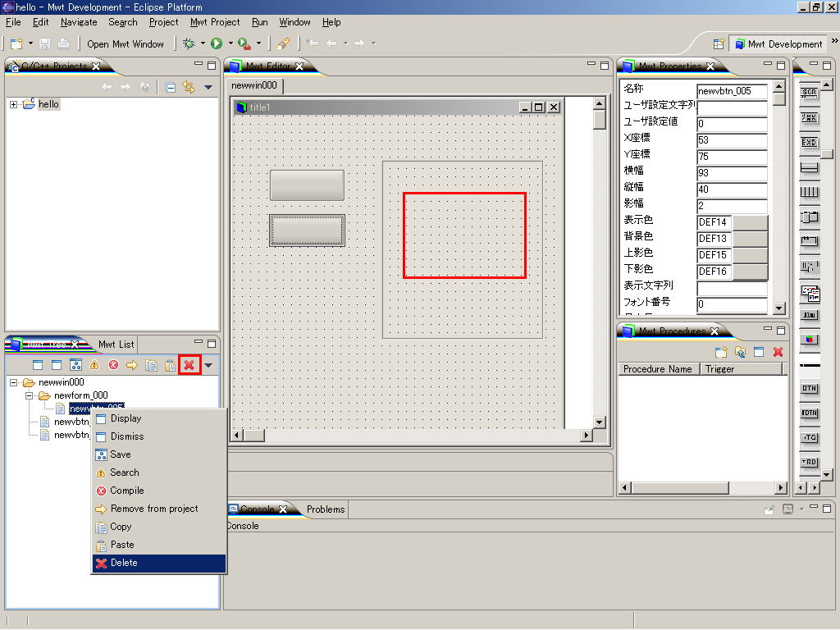Click the Open Mwt Window button
Image resolution: width=840 pixels, height=630 pixels.
click(126, 44)
